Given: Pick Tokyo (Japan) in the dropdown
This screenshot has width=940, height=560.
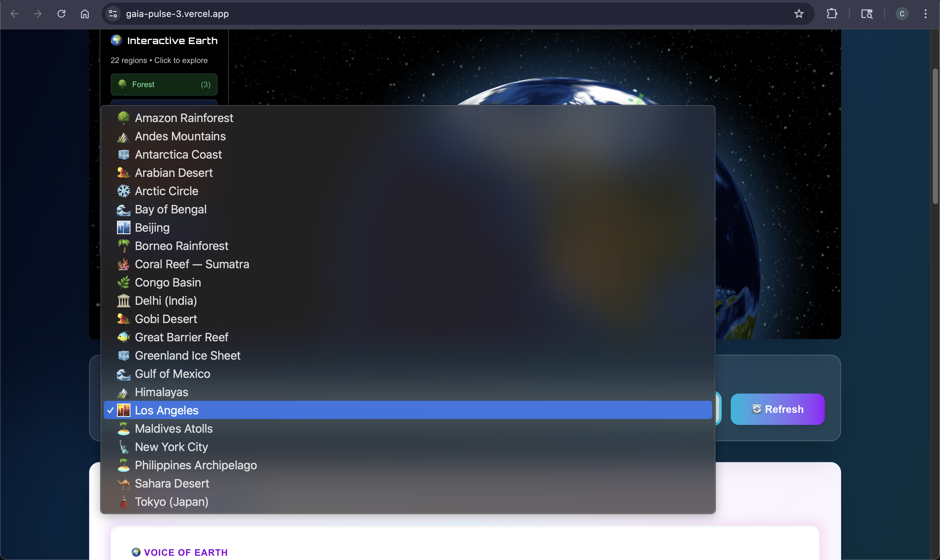Looking at the screenshot, I should coord(171,502).
